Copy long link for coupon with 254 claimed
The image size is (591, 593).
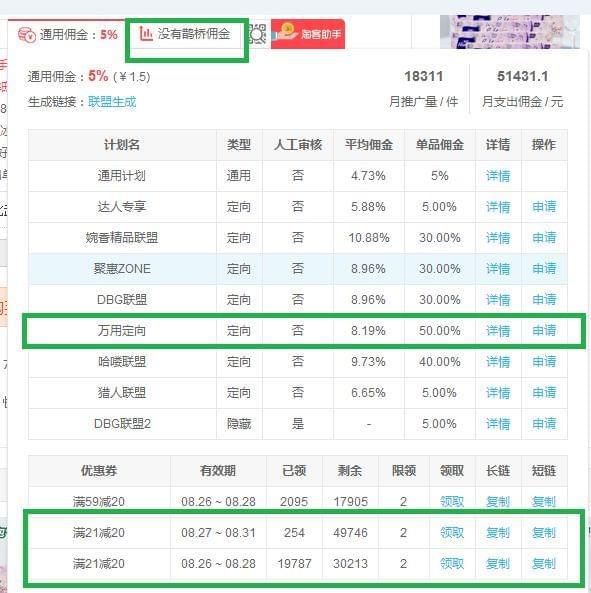point(498,533)
